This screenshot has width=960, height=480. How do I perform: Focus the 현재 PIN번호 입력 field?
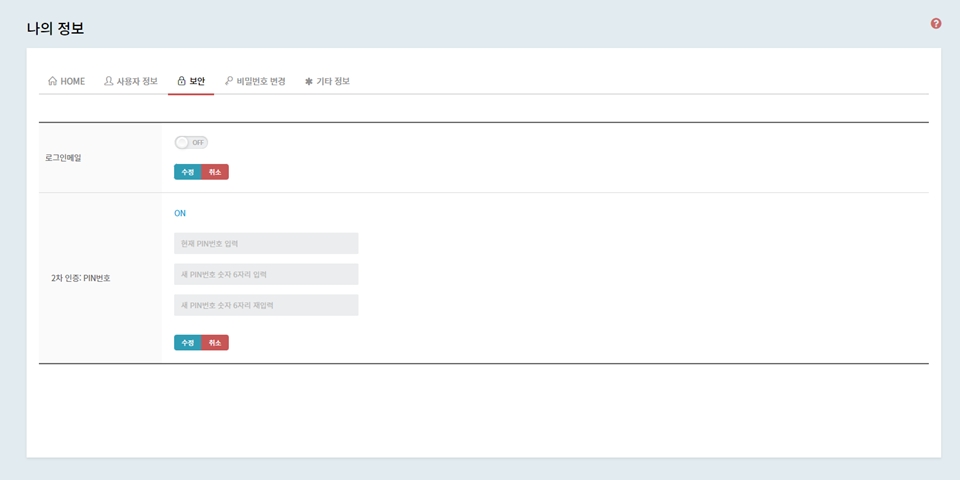pyautogui.click(x=266, y=244)
